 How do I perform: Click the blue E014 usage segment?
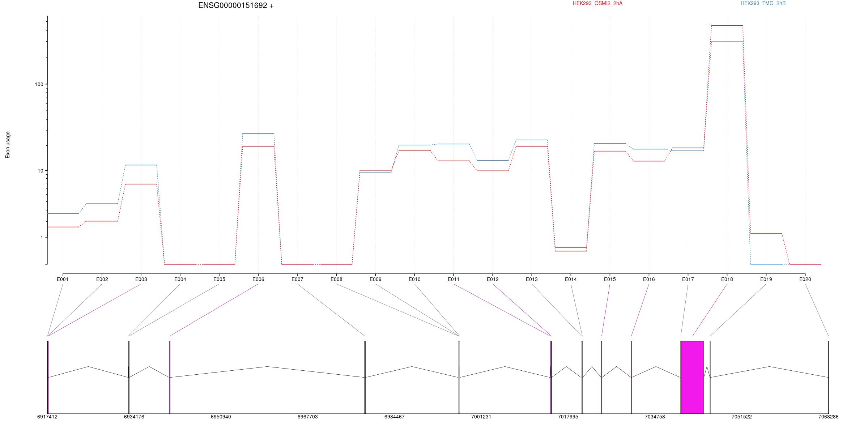tap(571, 248)
